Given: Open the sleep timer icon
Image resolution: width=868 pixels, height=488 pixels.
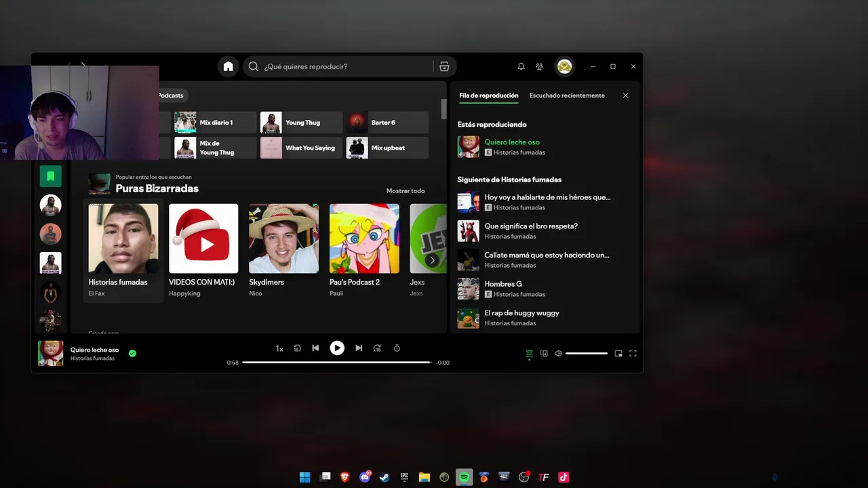Looking at the screenshot, I should (x=397, y=348).
